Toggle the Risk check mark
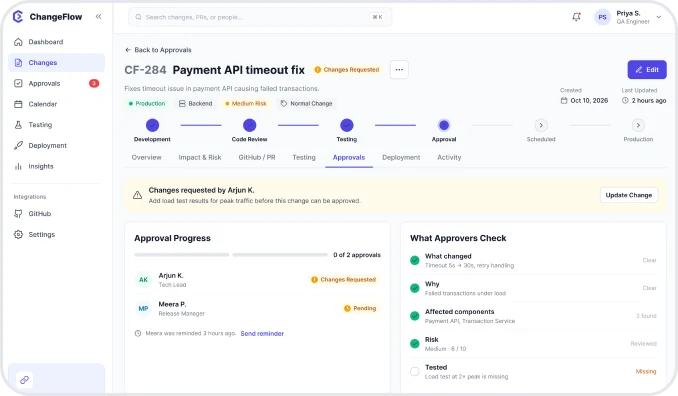Screen dimensions: 678x396 click(415, 344)
